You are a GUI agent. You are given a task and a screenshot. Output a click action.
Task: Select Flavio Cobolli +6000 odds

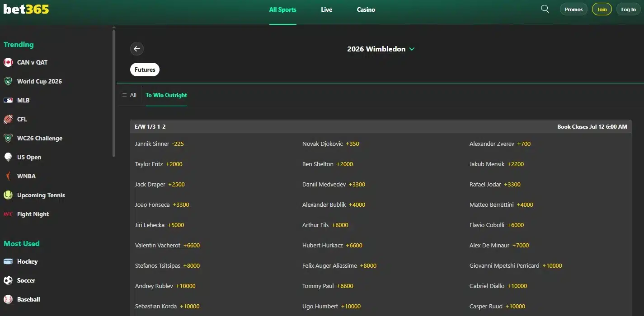[497, 225]
